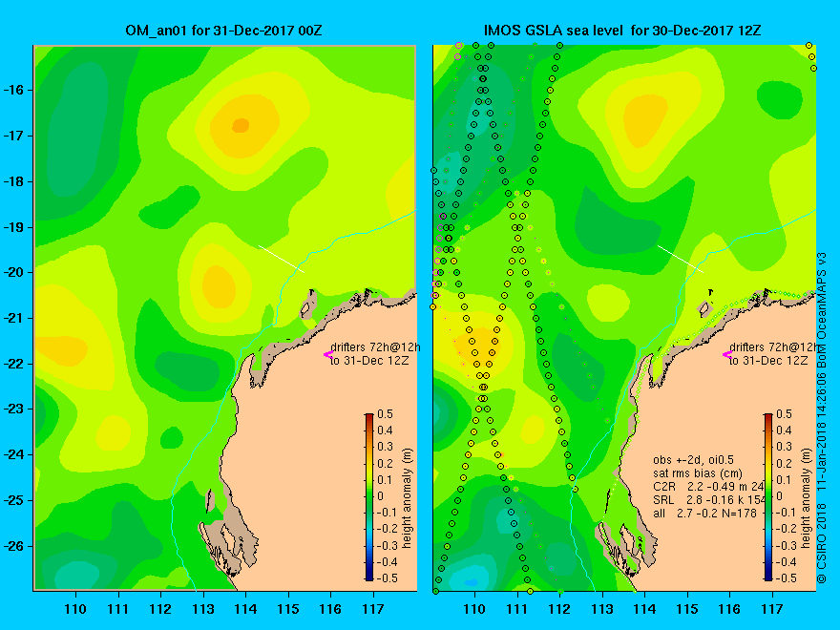Click "height anomaly (m)" label in the OM_an01 map
The image size is (840, 630).
point(408,498)
